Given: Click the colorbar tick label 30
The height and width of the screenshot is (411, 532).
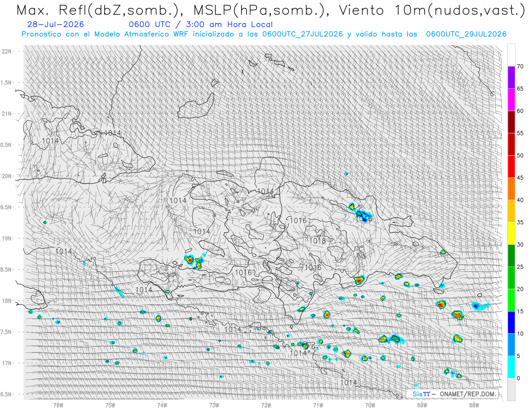Looking at the screenshot, I should [x=520, y=245].
